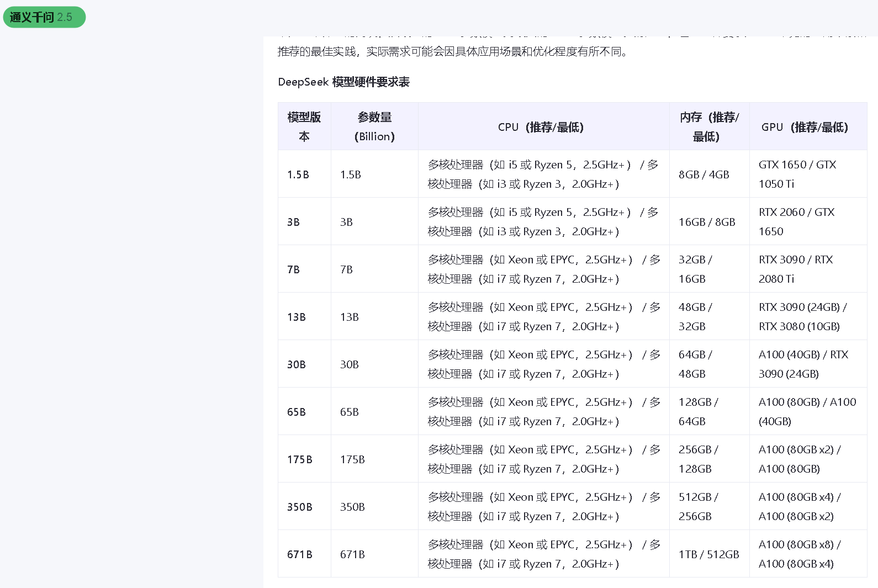The height and width of the screenshot is (588, 878).
Task: Click '671B' in the 参数量 column
Action: (352, 554)
